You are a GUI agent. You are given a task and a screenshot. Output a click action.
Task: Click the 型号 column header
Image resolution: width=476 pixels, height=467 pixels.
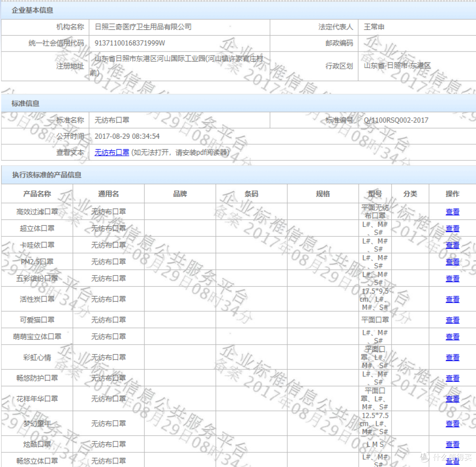tap(375, 193)
